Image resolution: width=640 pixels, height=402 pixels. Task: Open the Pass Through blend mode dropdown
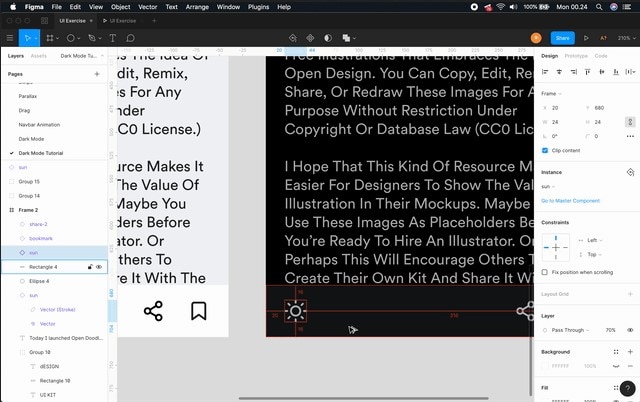(570, 330)
